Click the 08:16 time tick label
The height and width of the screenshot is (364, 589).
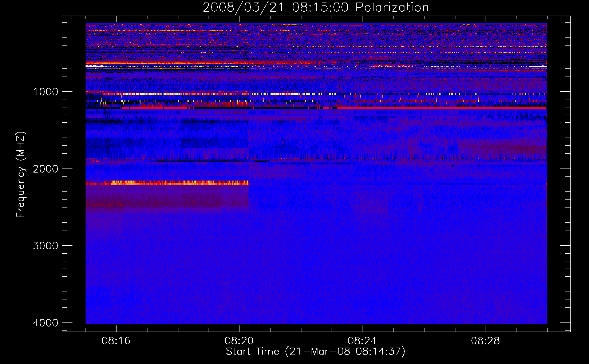[x=116, y=341]
